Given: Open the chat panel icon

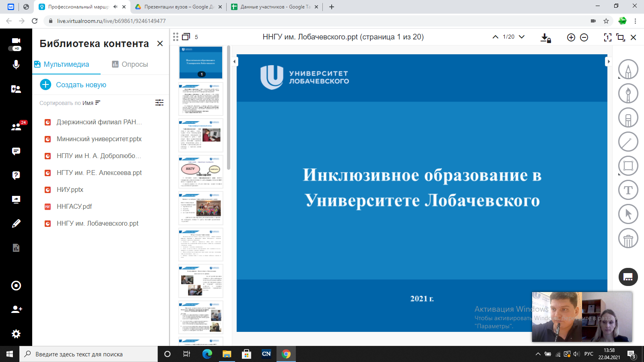Looking at the screenshot, I should coord(16,151).
